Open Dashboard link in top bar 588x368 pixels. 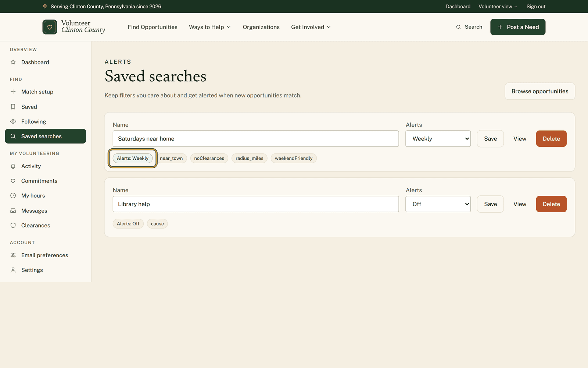tap(458, 7)
